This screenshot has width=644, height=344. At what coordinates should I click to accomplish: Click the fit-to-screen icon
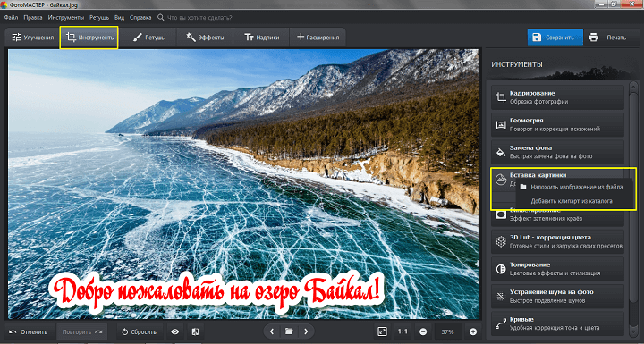(x=383, y=331)
